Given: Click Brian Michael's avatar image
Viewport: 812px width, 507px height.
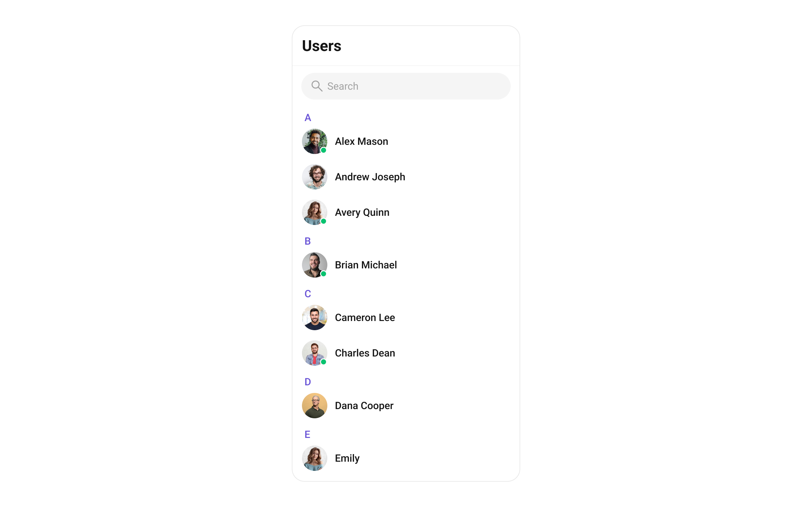Looking at the screenshot, I should (x=314, y=265).
